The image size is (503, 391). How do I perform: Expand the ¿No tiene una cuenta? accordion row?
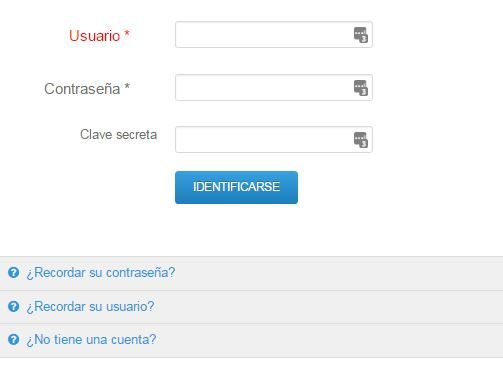(x=251, y=341)
